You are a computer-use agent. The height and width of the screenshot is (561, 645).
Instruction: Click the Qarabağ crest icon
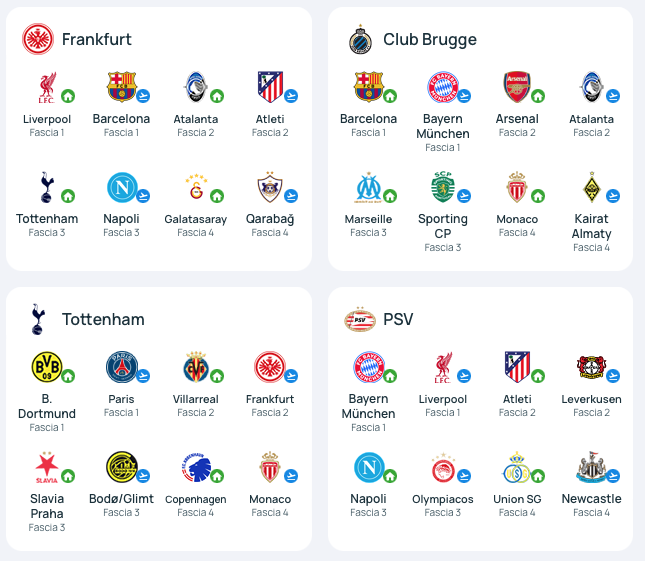point(270,187)
